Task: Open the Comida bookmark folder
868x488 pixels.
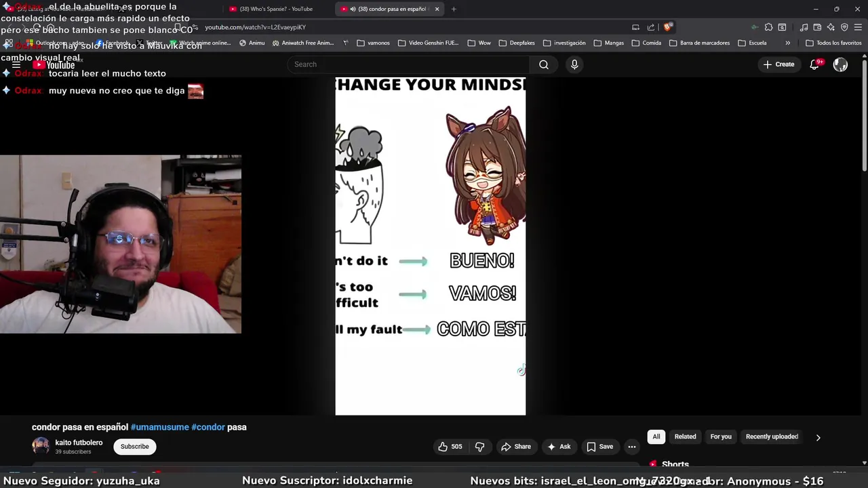Action: click(646, 43)
